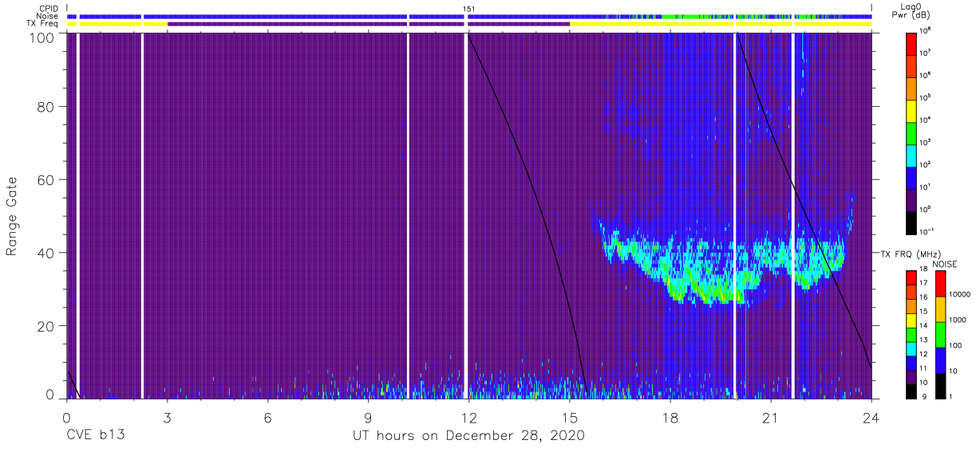Click the '15' tick on the UT hours axis
980x452 pixels.
(569, 417)
